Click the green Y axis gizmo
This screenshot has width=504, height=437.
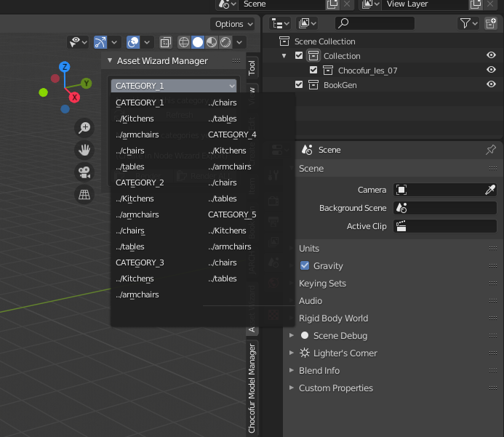(x=86, y=84)
